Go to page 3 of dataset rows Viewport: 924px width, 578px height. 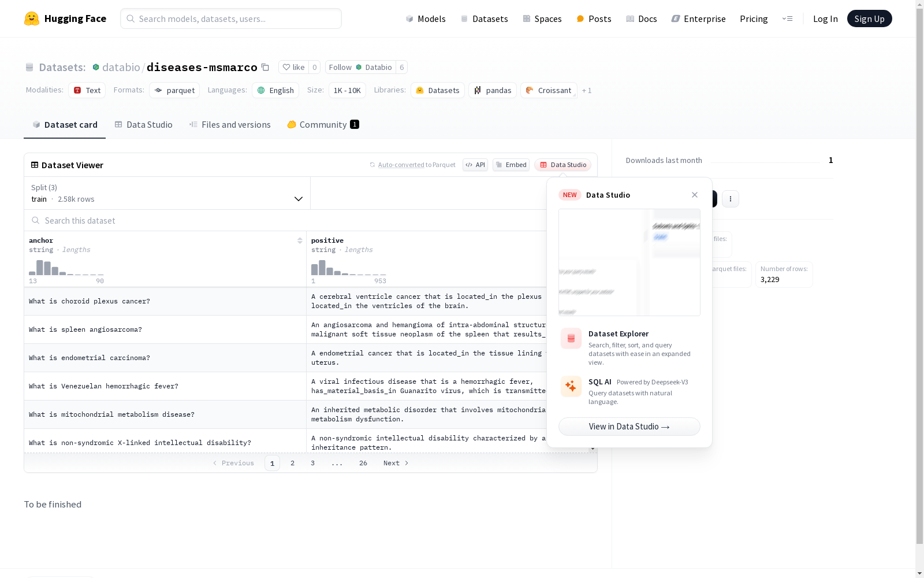click(313, 463)
